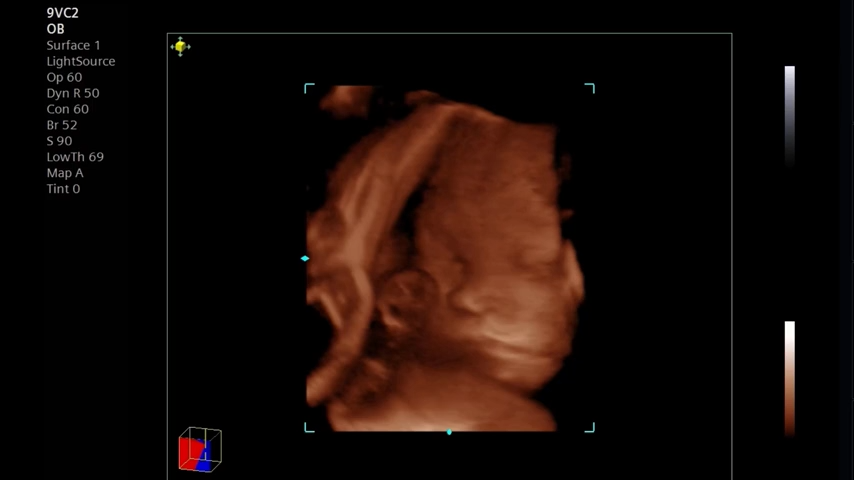Screen dimensions: 854x480
Task: Click the Map A setting text
Action: point(65,173)
